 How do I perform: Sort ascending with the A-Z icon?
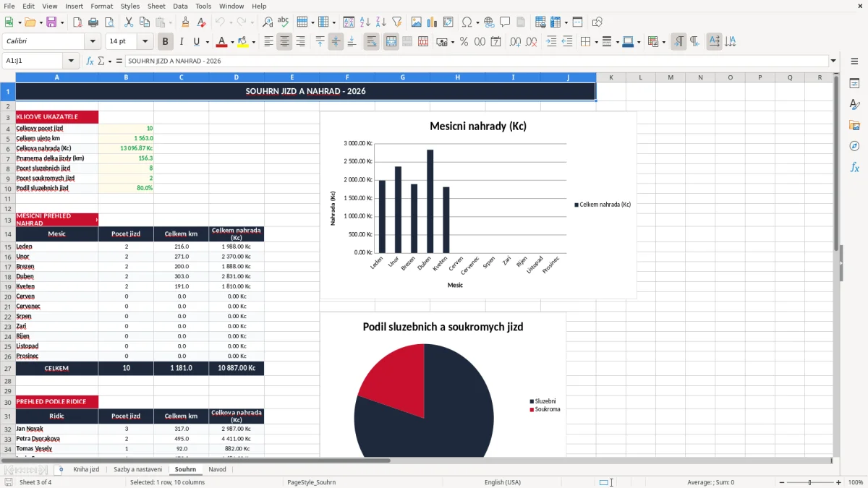click(x=365, y=22)
